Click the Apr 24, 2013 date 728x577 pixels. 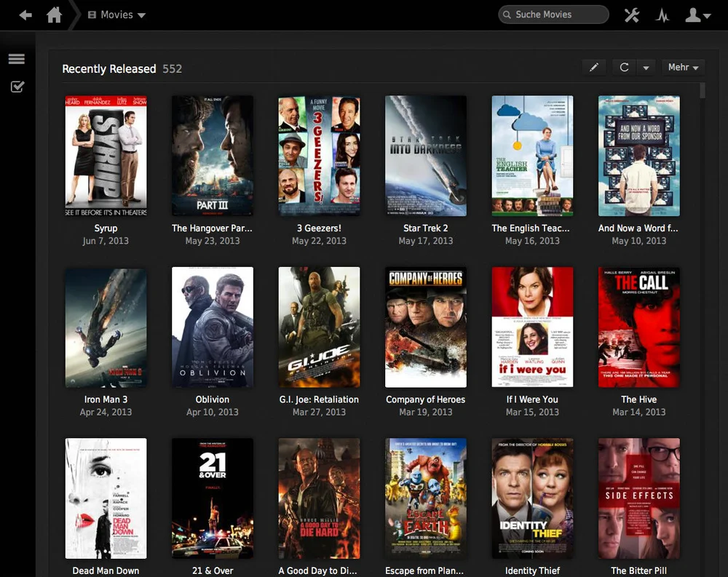pos(106,413)
